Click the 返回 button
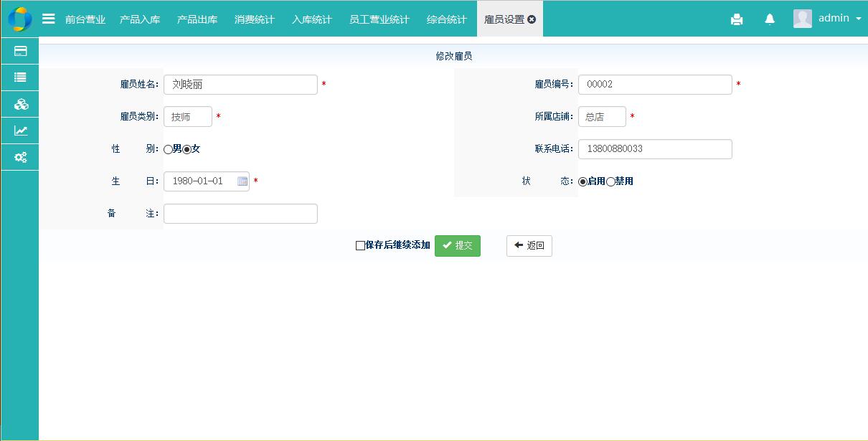This screenshot has width=868, height=441. (529, 246)
